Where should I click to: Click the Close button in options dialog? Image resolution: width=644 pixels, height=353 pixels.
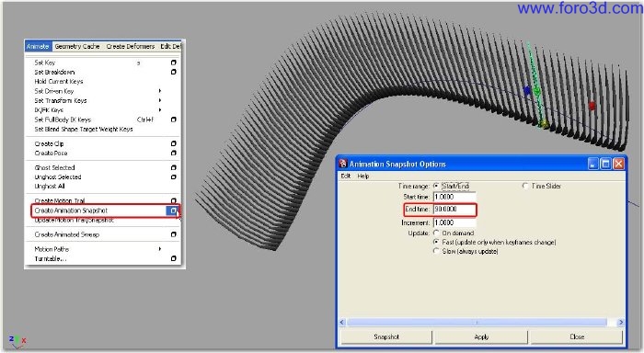577,336
